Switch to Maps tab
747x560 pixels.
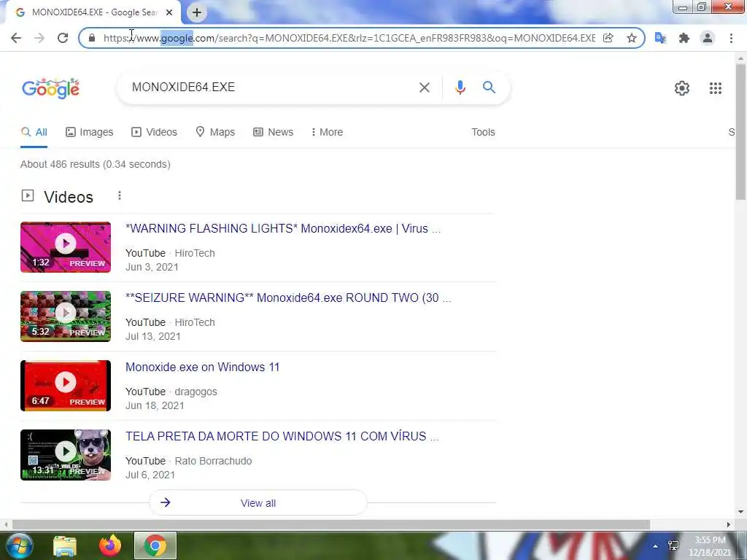[215, 133]
